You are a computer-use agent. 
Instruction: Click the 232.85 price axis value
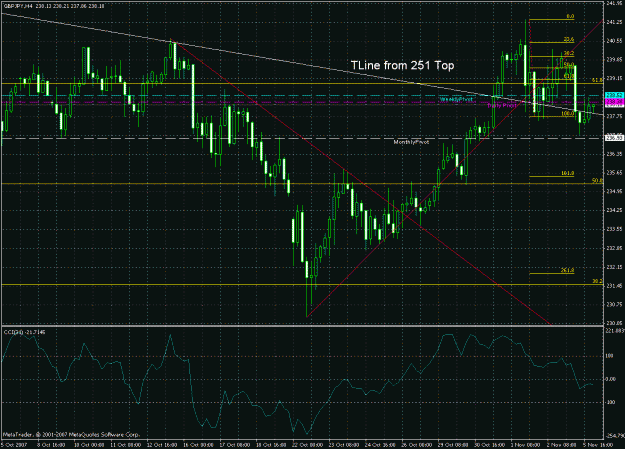coord(615,248)
